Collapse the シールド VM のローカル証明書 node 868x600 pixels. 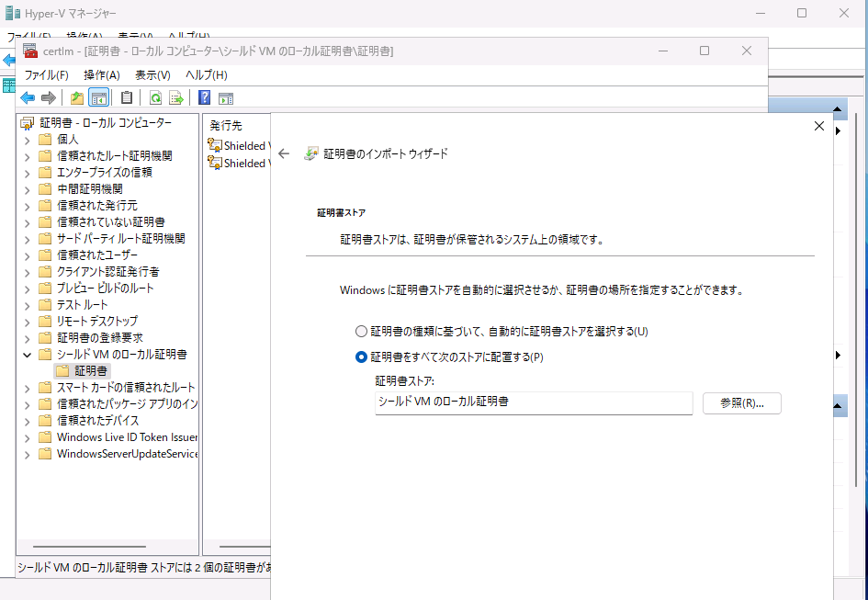pos(26,354)
